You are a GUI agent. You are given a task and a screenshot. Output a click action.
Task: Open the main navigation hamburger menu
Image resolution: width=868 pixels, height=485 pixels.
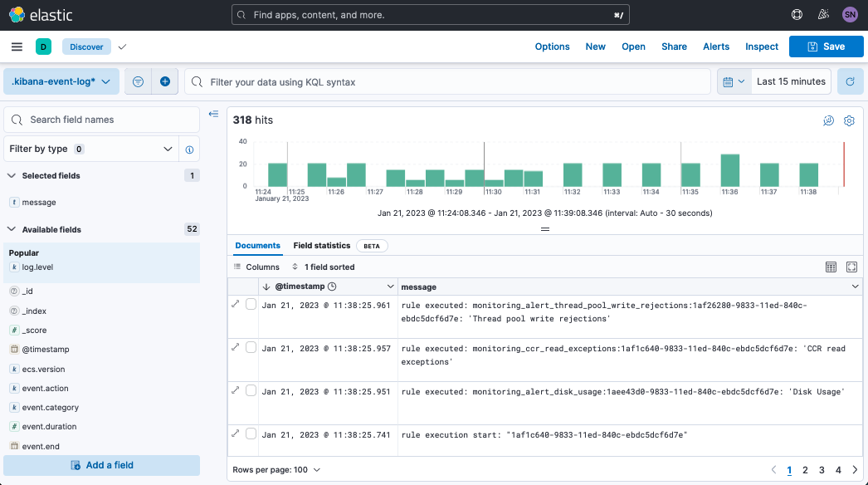tap(17, 47)
